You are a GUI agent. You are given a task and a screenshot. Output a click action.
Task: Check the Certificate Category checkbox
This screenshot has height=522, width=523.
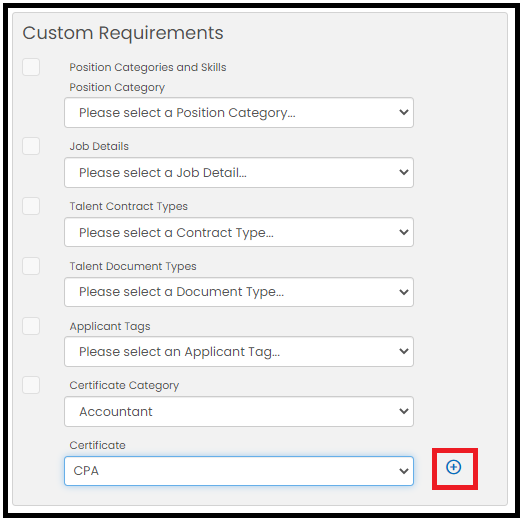(31, 385)
